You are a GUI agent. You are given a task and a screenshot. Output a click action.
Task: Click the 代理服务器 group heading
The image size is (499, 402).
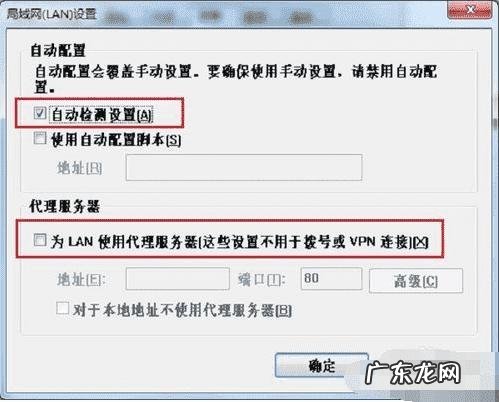pos(64,206)
